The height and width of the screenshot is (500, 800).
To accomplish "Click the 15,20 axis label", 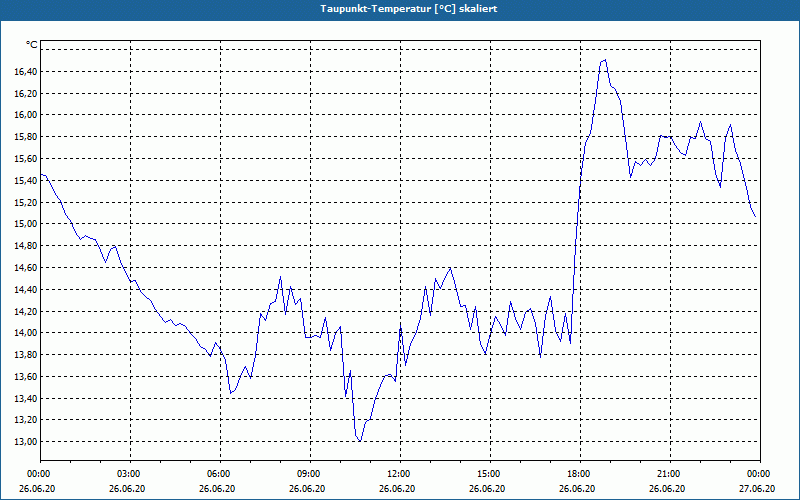I will [26, 202].
